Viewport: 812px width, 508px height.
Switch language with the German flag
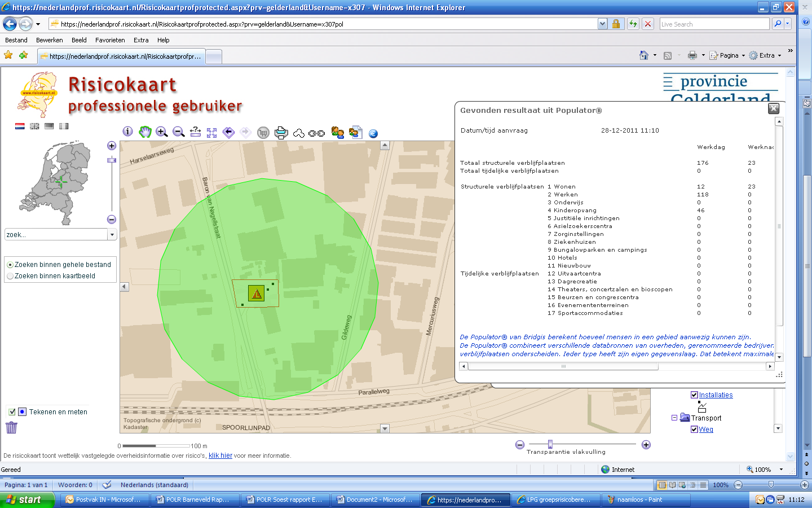(49, 126)
